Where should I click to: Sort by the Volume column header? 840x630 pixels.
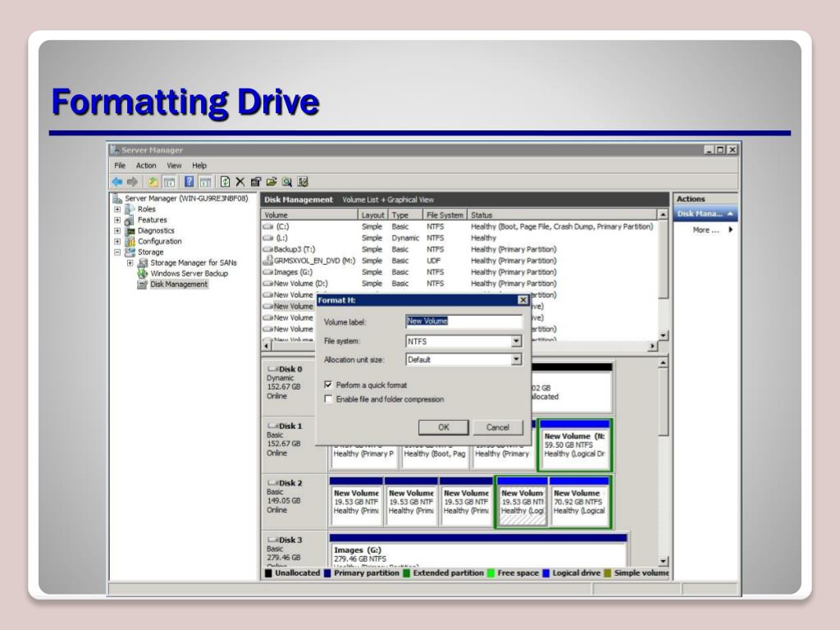pyautogui.click(x=309, y=215)
